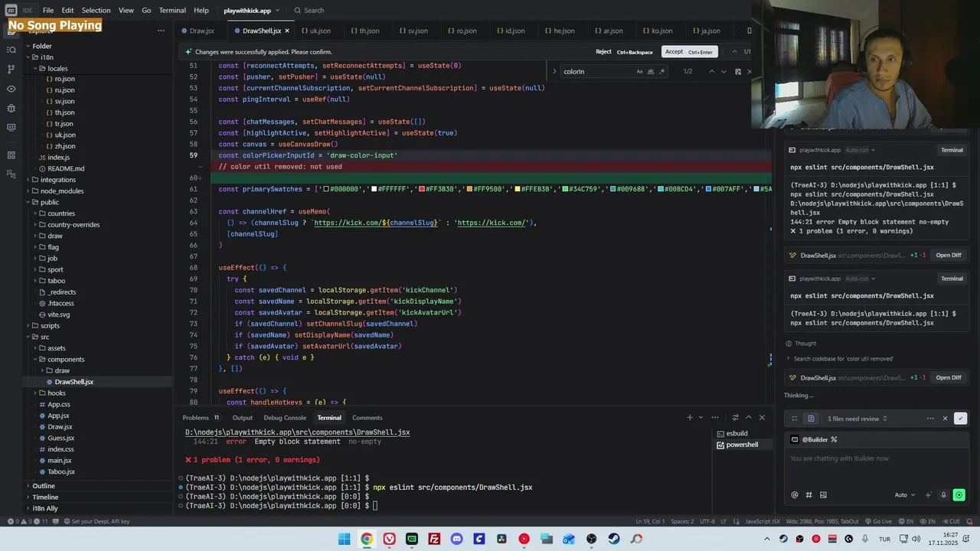
Task: Maximize the terminal panel chevron
Action: pyautogui.click(x=749, y=418)
